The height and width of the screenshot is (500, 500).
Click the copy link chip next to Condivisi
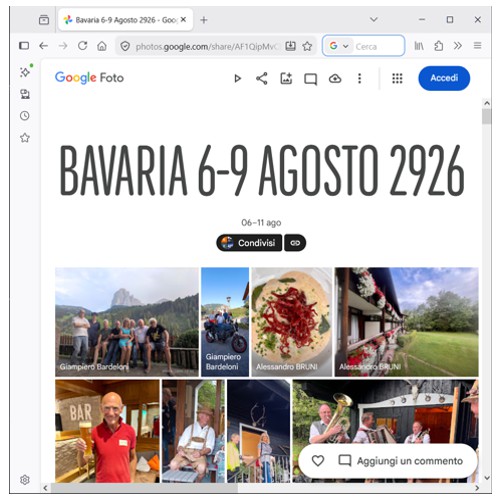point(295,243)
